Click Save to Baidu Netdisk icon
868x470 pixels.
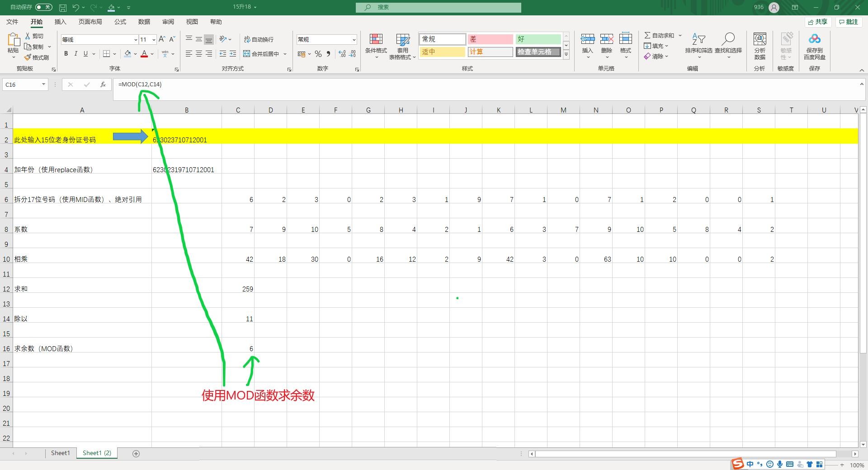tap(814, 40)
